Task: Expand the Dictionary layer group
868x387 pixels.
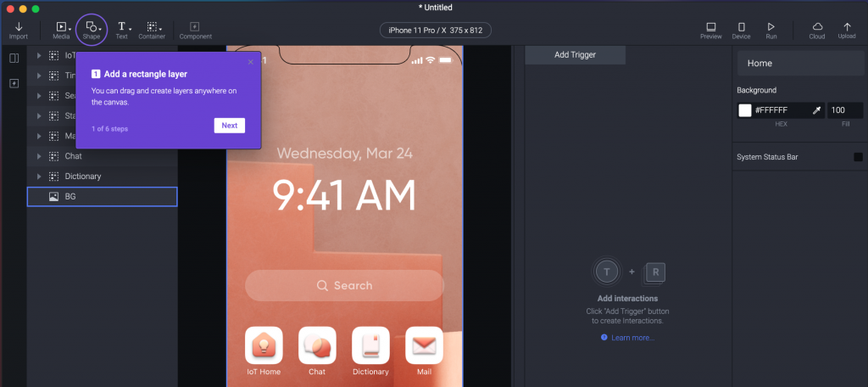Action: click(x=39, y=177)
